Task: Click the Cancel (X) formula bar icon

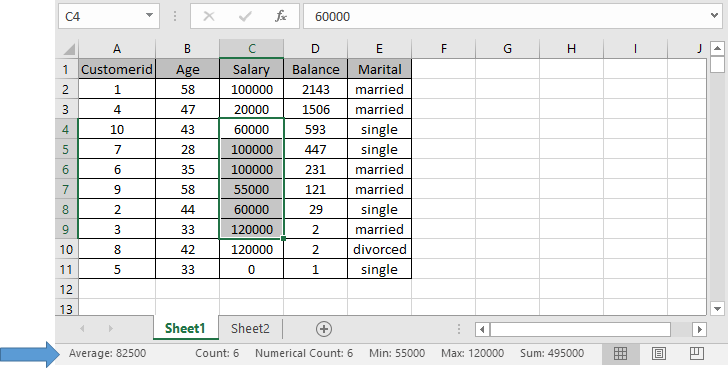Action: tap(209, 16)
